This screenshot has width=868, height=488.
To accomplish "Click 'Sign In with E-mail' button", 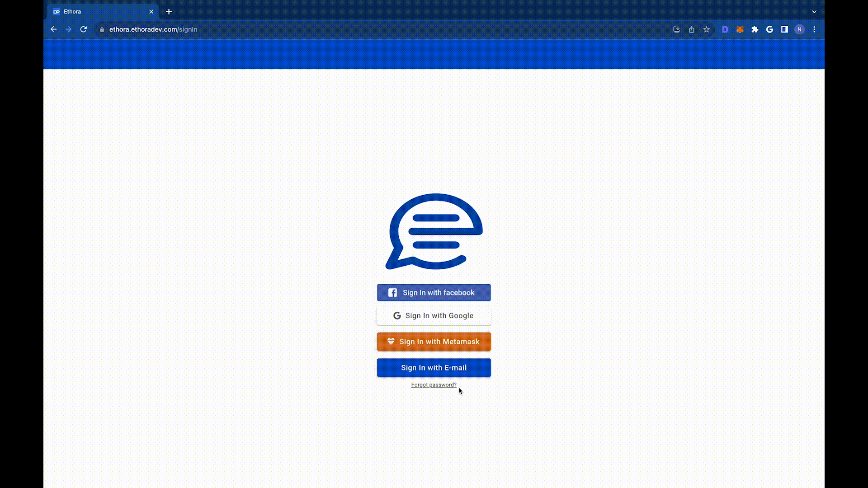I will [x=434, y=368].
